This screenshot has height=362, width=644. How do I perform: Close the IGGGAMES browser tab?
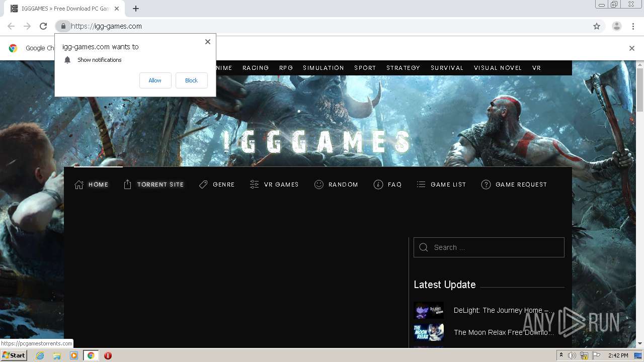pyautogui.click(x=117, y=9)
